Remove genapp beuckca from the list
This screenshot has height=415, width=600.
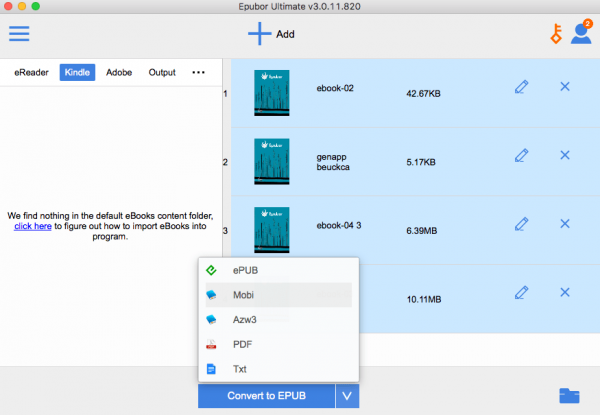click(x=564, y=155)
